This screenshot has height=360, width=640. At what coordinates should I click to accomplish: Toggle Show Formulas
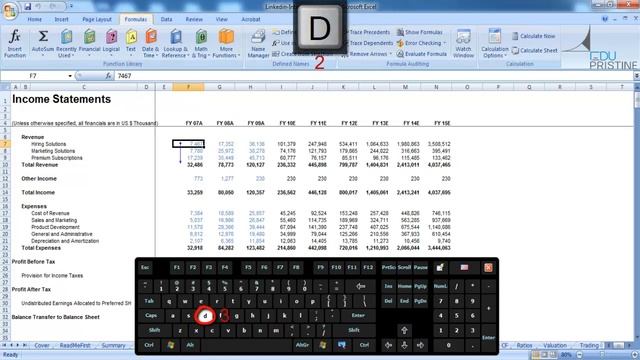click(x=420, y=32)
